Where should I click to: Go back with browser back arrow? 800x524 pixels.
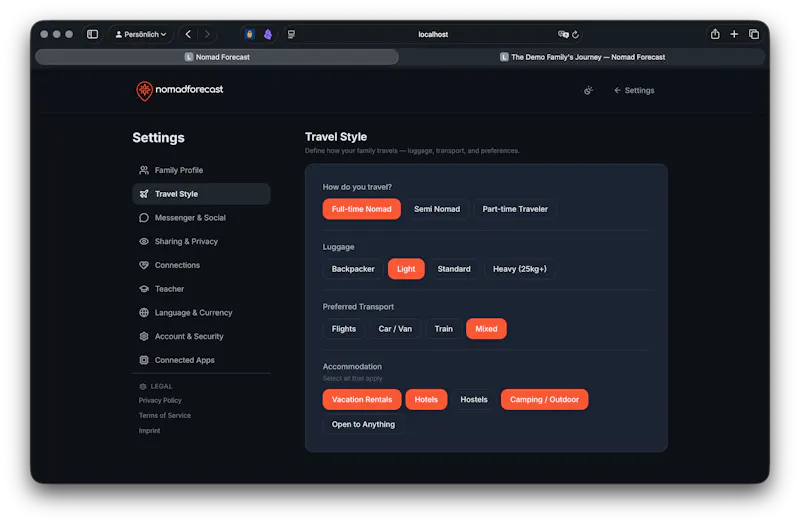tap(188, 34)
